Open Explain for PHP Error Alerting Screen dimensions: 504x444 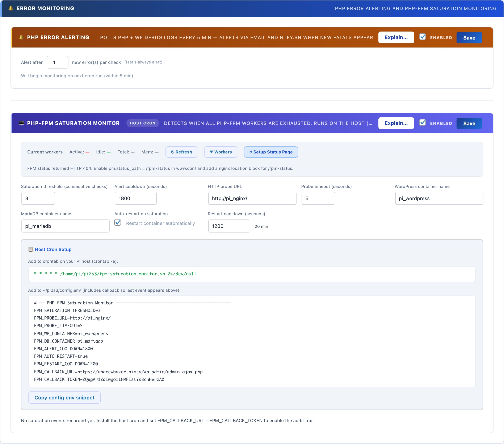(x=396, y=37)
